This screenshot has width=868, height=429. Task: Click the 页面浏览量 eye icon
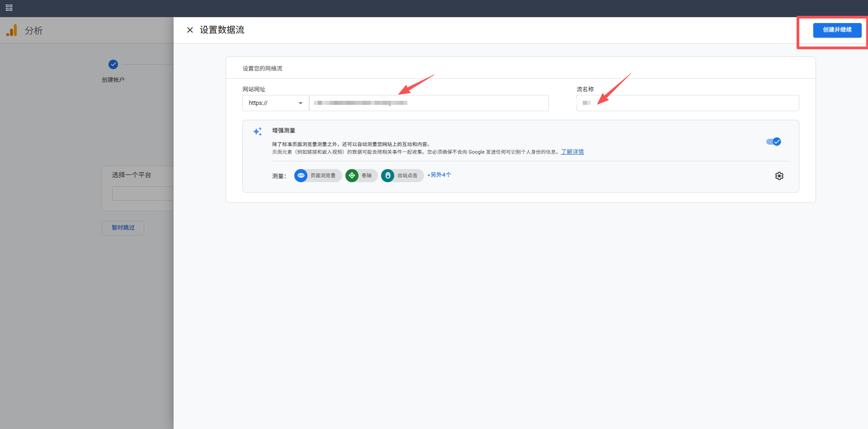click(x=301, y=175)
